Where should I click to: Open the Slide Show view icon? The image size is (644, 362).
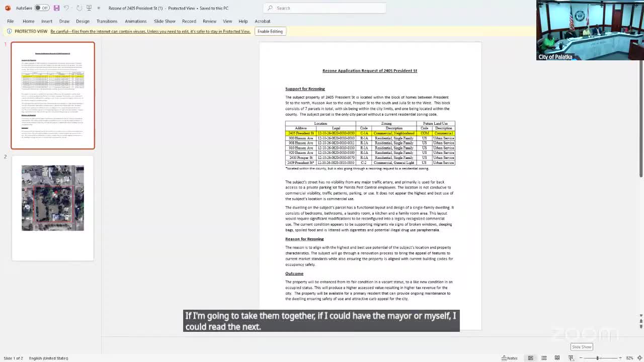coord(571,358)
